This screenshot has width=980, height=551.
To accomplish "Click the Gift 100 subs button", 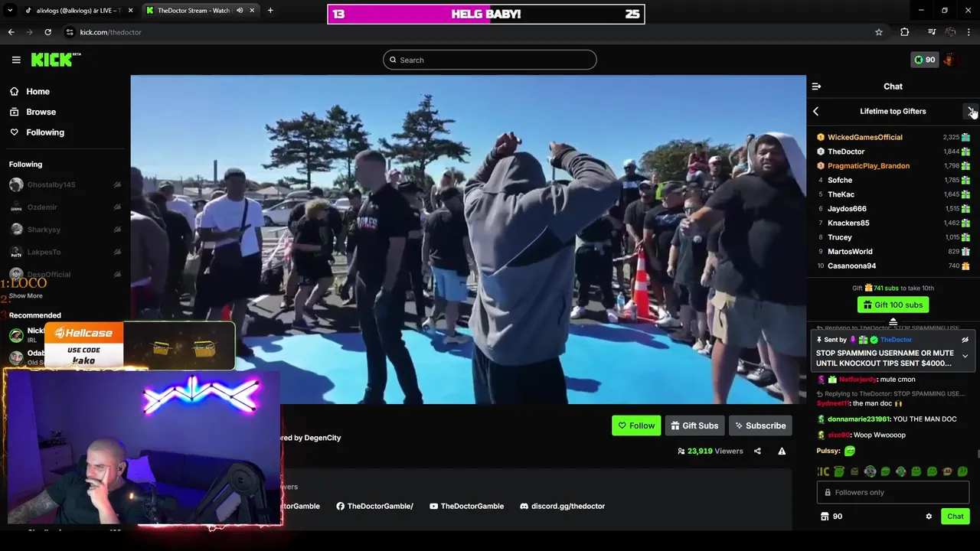I will click(x=893, y=305).
